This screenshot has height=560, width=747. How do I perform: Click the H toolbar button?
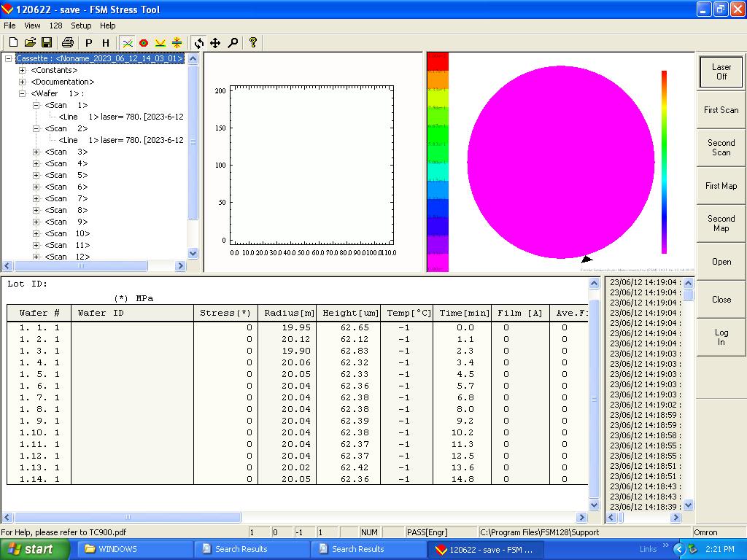tap(106, 43)
